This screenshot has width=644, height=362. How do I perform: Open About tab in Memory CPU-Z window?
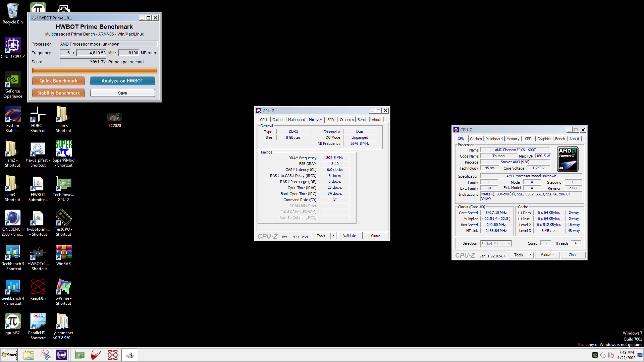377,120
